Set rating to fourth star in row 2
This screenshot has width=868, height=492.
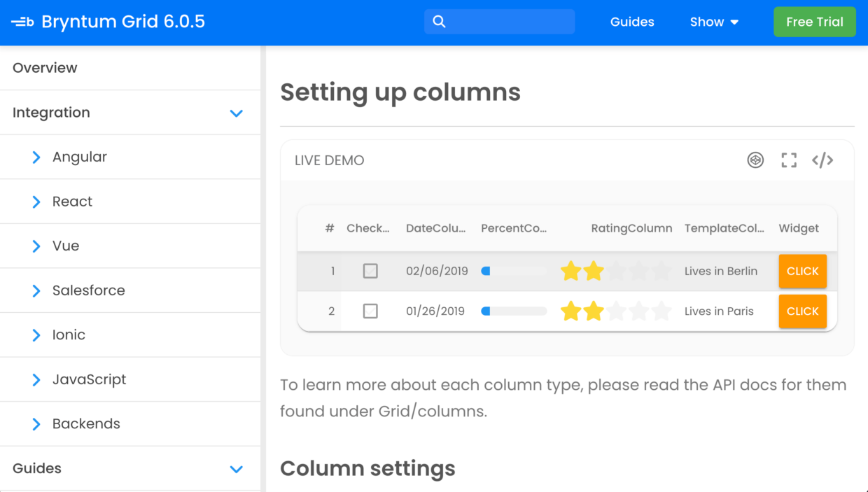pyautogui.click(x=638, y=311)
